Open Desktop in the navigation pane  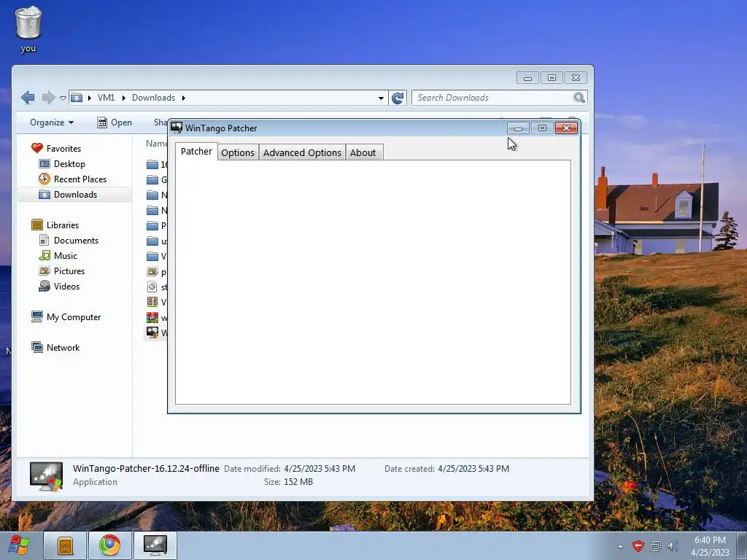coord(69,164)
